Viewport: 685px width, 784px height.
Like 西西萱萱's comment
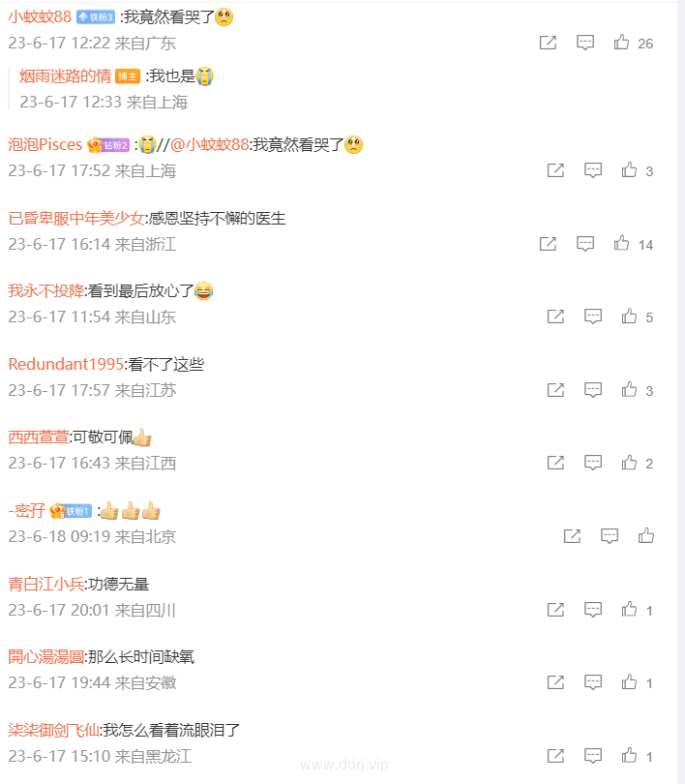tap(630, 463)
